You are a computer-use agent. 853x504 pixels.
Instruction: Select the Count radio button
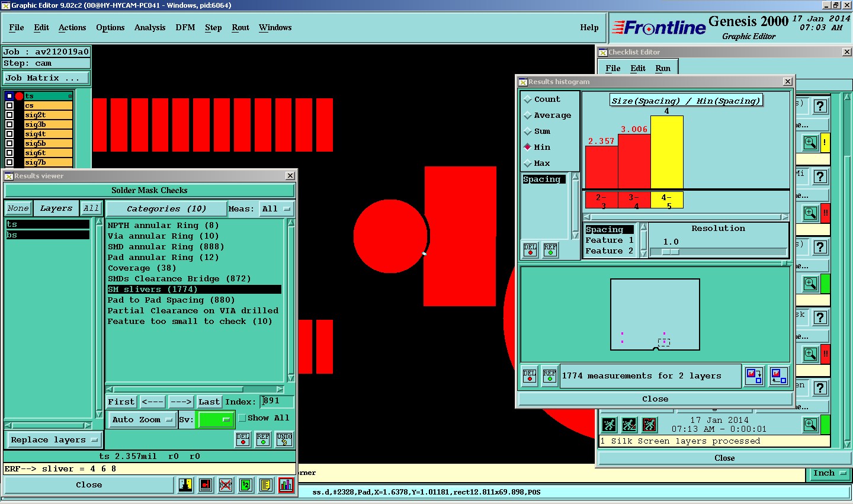pyautogui.click(x=527, y=99)
